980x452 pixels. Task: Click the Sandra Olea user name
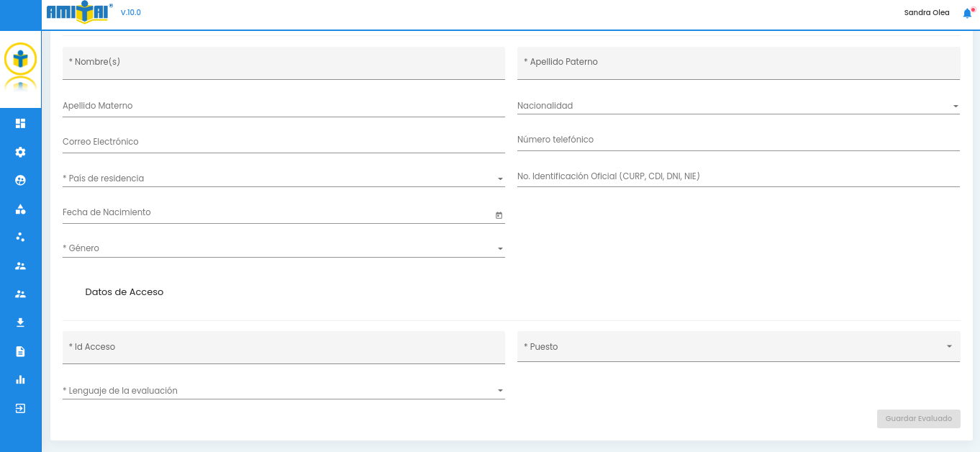click(x=927, y=13)
